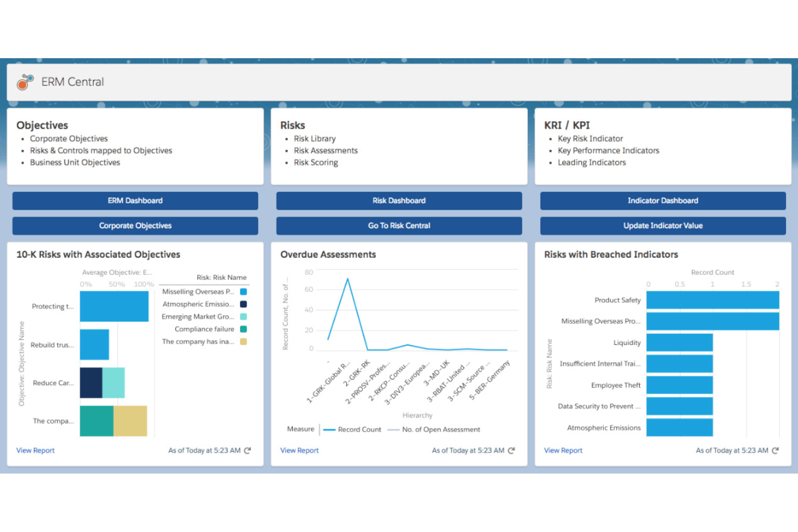Refresh the Risks with Breached Indicators chart
The width and height of the screenshot is (798, 532).
tap(775, 450)
